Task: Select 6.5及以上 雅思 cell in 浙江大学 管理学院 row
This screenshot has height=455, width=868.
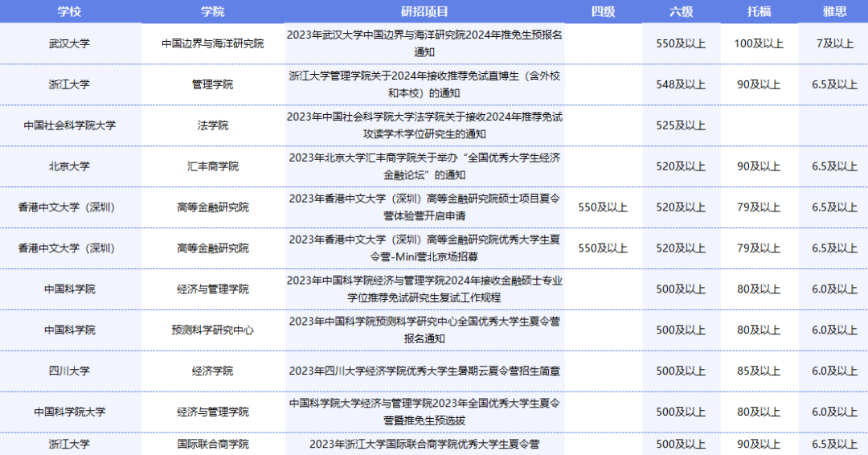Action: (x=834, y=84)
